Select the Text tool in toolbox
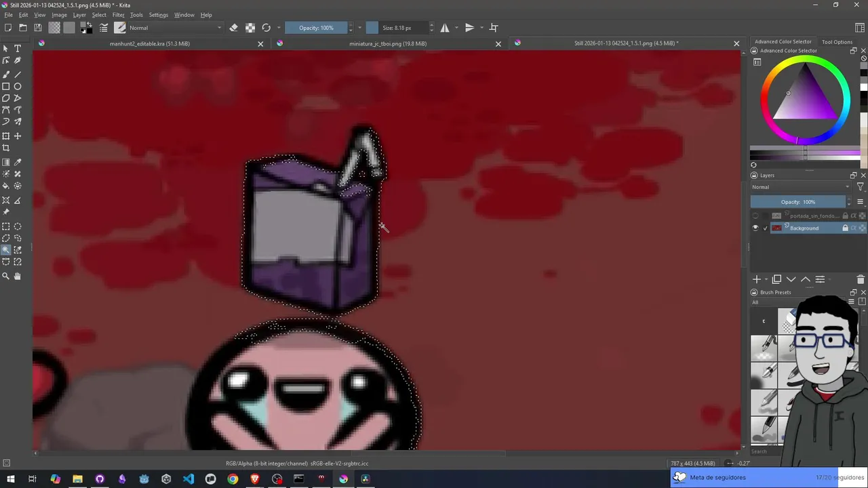 (18, 49)
